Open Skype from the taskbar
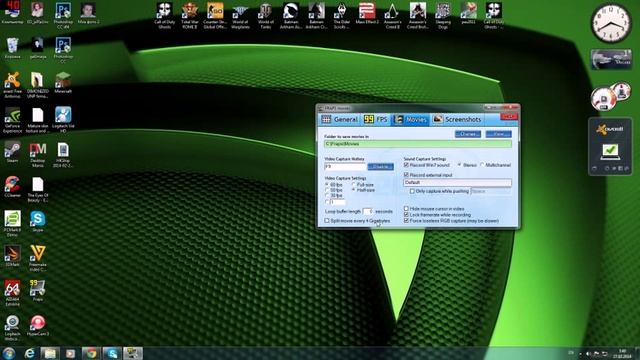 (112, 353)
